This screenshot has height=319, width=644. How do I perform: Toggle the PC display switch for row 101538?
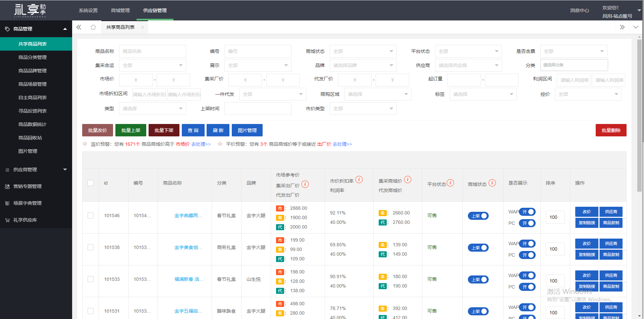(527, 255)
